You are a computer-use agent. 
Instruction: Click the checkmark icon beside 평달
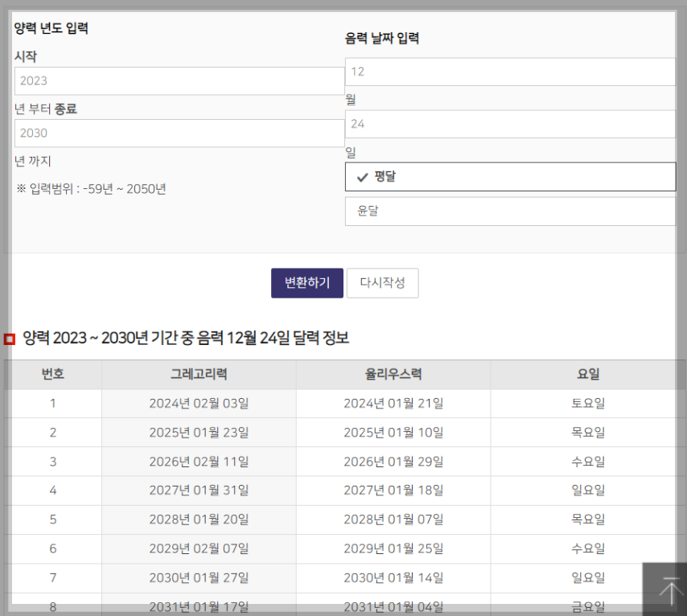(362, 176)
